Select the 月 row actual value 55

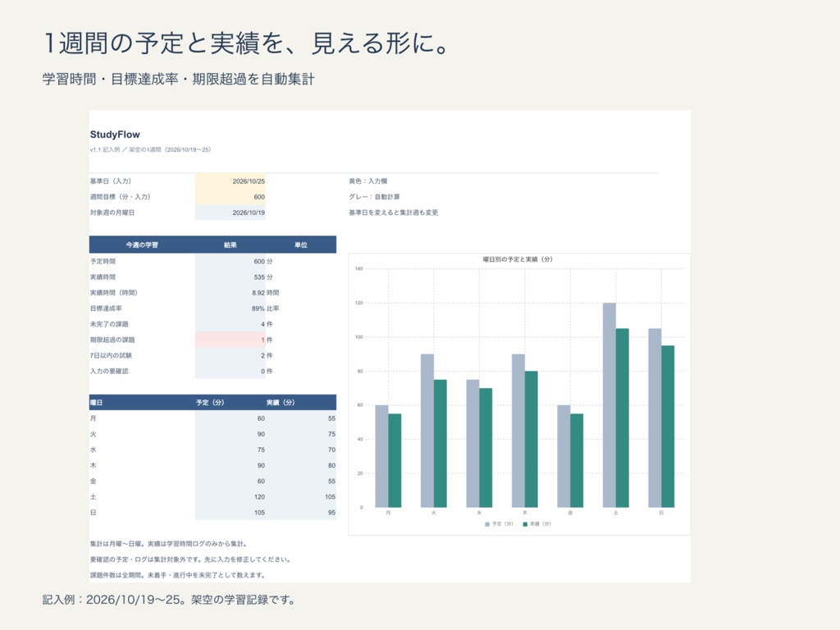pyautogui.click(x=301, y=418)
